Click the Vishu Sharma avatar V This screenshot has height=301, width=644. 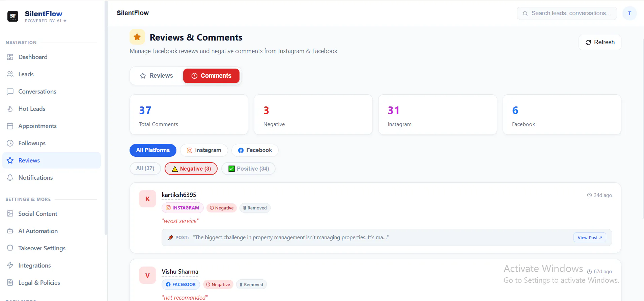147,276
